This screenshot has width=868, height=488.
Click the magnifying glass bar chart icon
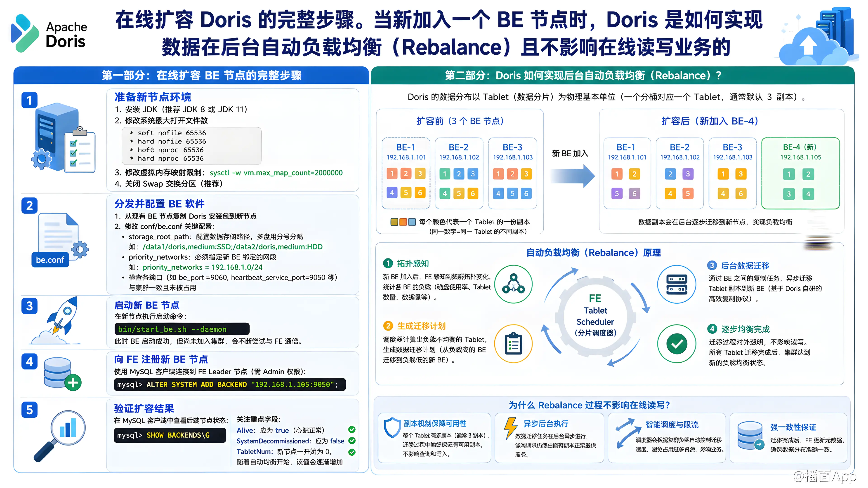[60, 436]
